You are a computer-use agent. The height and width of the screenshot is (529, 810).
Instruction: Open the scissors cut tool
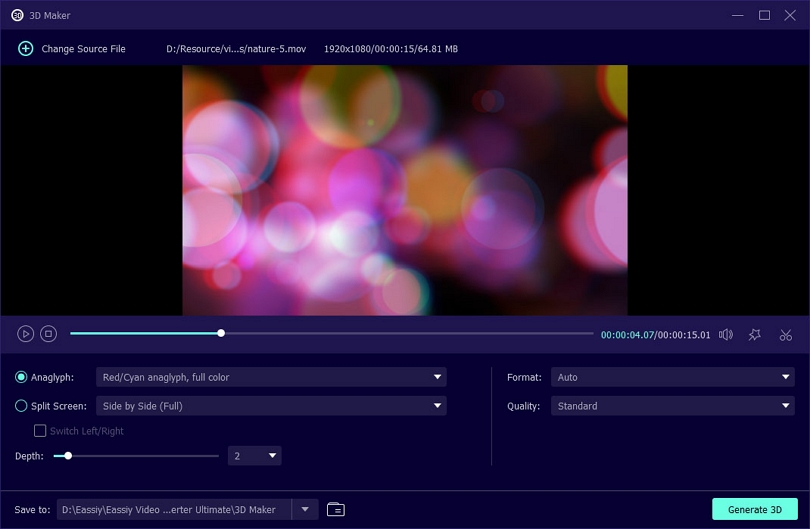click(x=786, y=335)
